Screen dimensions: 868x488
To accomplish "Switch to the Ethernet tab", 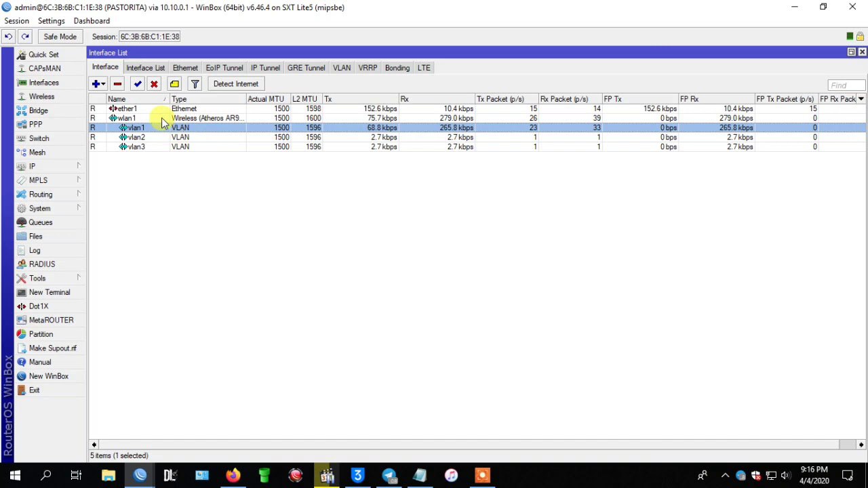I will (x=185, y=68).
